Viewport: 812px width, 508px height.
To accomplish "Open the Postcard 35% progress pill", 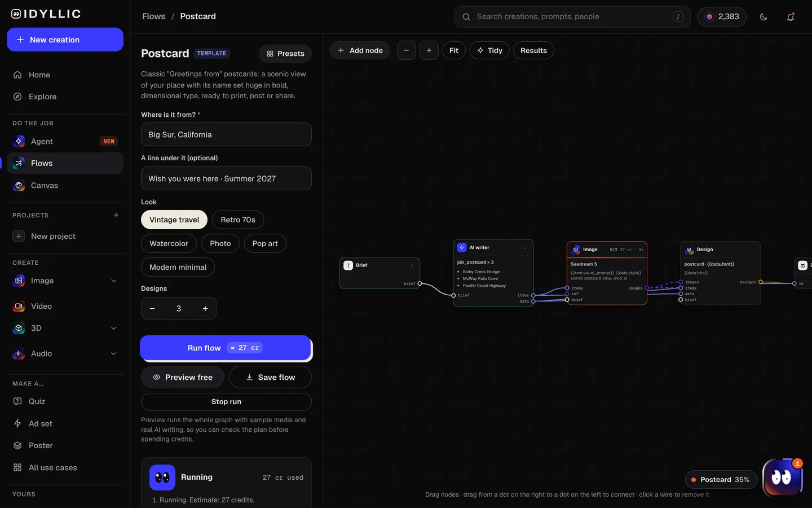I will tap(721, 480).
